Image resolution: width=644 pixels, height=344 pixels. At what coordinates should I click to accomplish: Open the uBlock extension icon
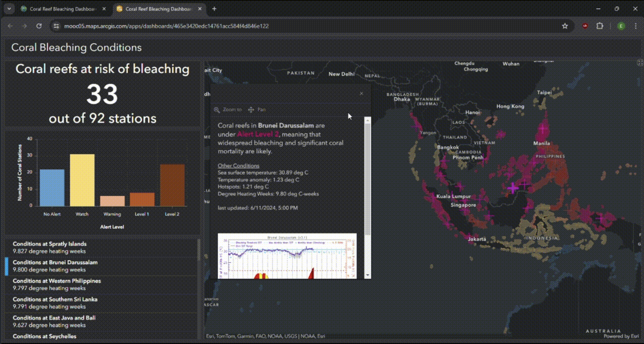585,26
